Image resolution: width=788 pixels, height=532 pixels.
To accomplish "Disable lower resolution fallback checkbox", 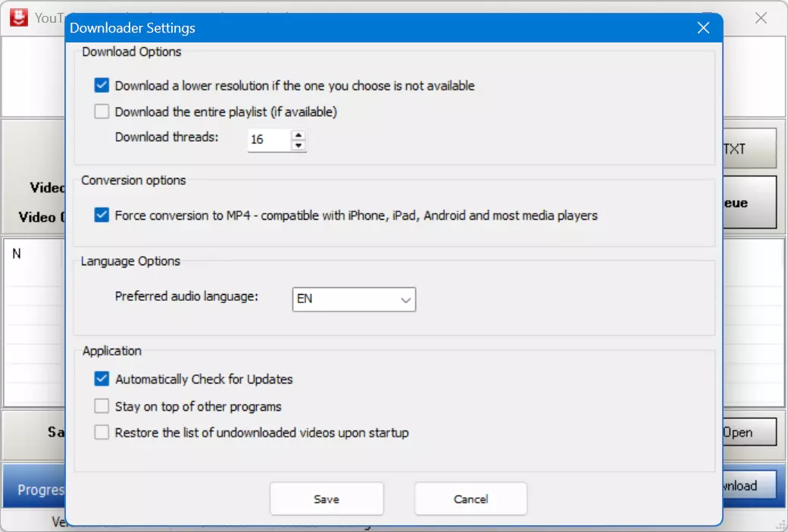I will [102, 85].
